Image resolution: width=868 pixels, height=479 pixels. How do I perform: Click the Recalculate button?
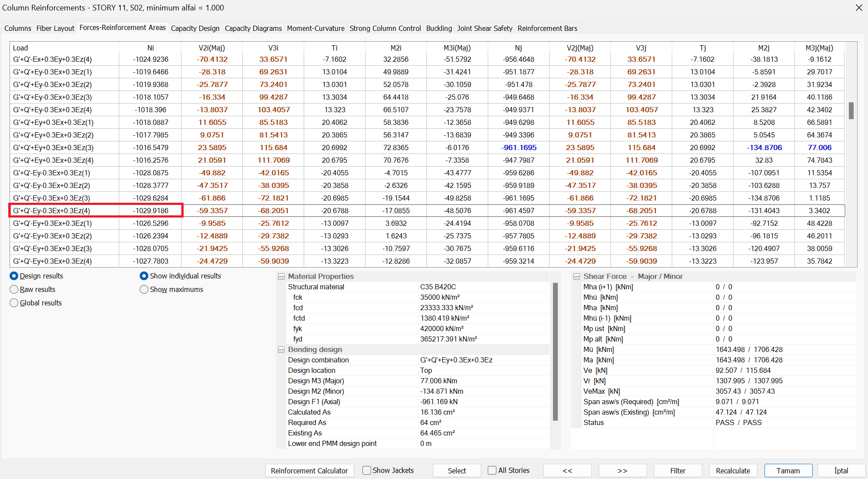pyautogui.click(x=733, y=471)
